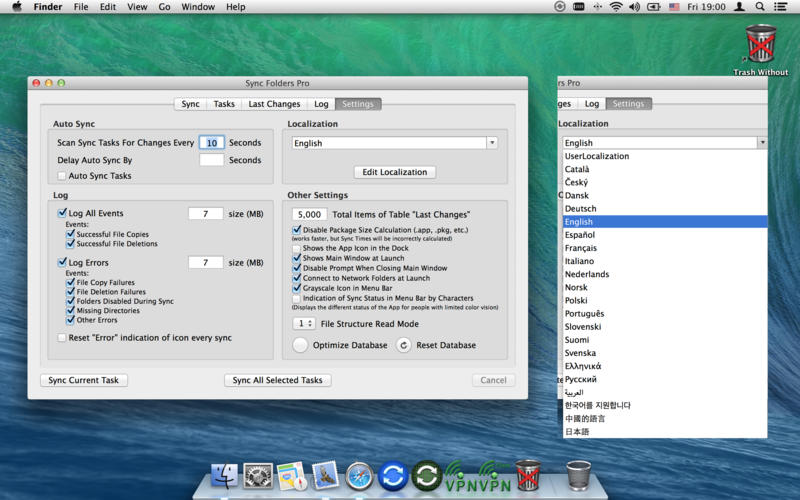Uncheck Grayscale Icon in Menu Bar
Screen dimensions: 800x500
[x=296, y=288]
